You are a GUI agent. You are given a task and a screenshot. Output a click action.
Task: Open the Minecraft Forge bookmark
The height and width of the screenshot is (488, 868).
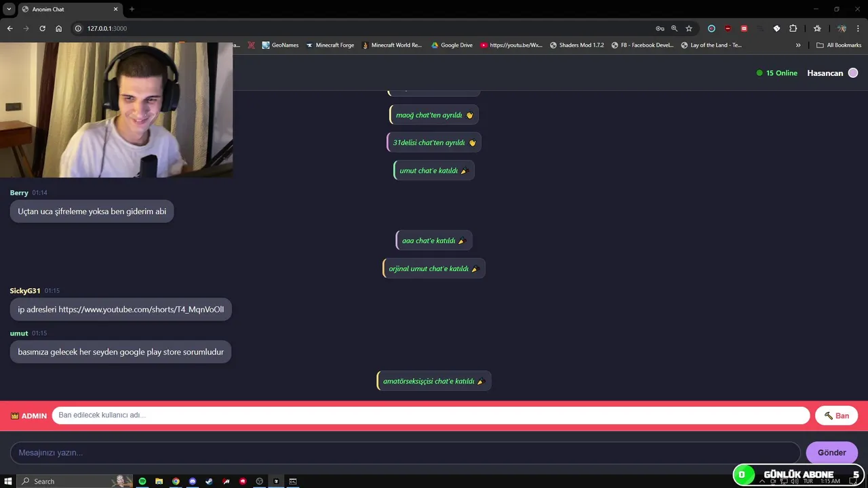pos(330,45)
